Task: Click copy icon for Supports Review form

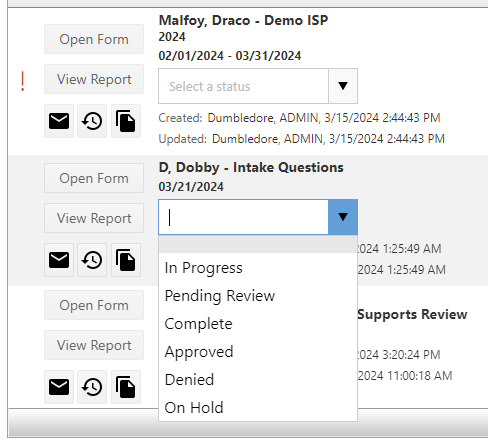Action: pos(126,387)
